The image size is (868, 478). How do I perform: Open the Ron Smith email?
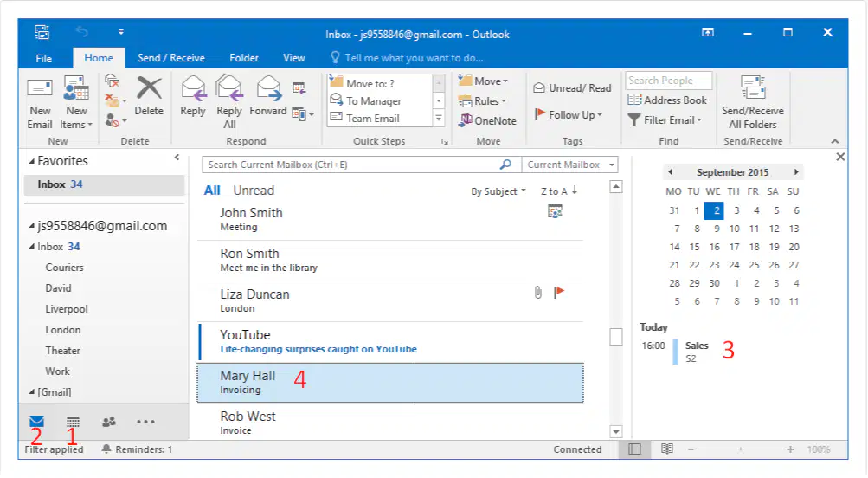pos(390,261)
